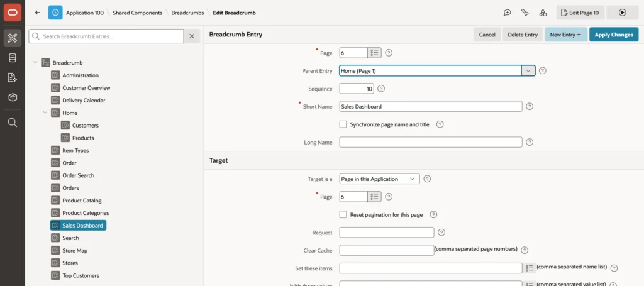Open help for the Request field
This screenshot has height=286, width=644.
point(441,233)
